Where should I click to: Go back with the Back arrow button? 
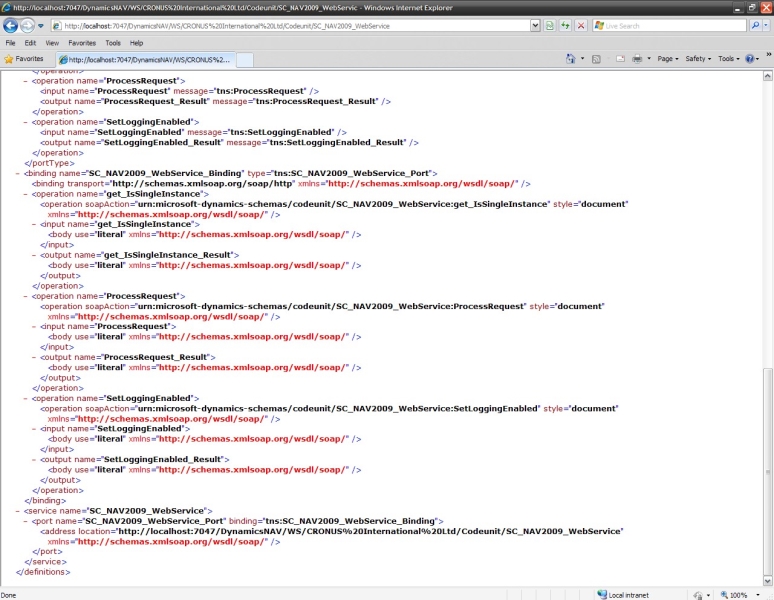(10, 25)
